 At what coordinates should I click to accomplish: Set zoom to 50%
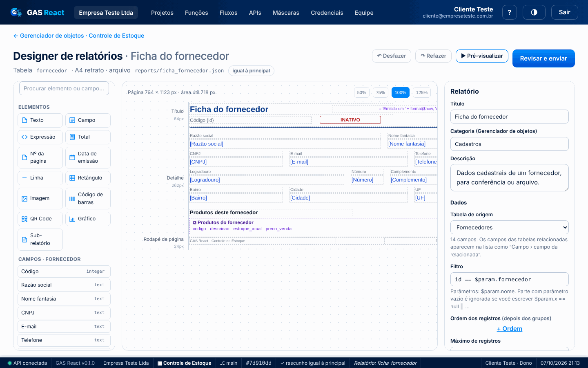361,92
